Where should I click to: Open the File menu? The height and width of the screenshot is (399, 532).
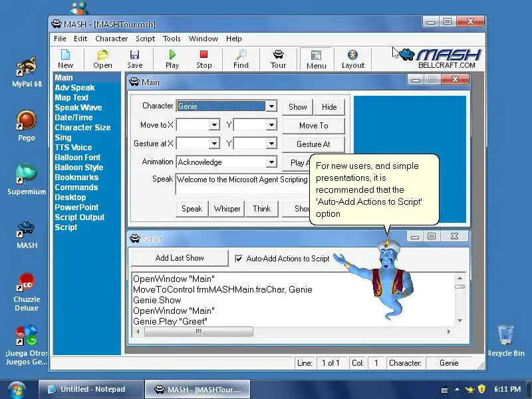click(x=60, y=39)
